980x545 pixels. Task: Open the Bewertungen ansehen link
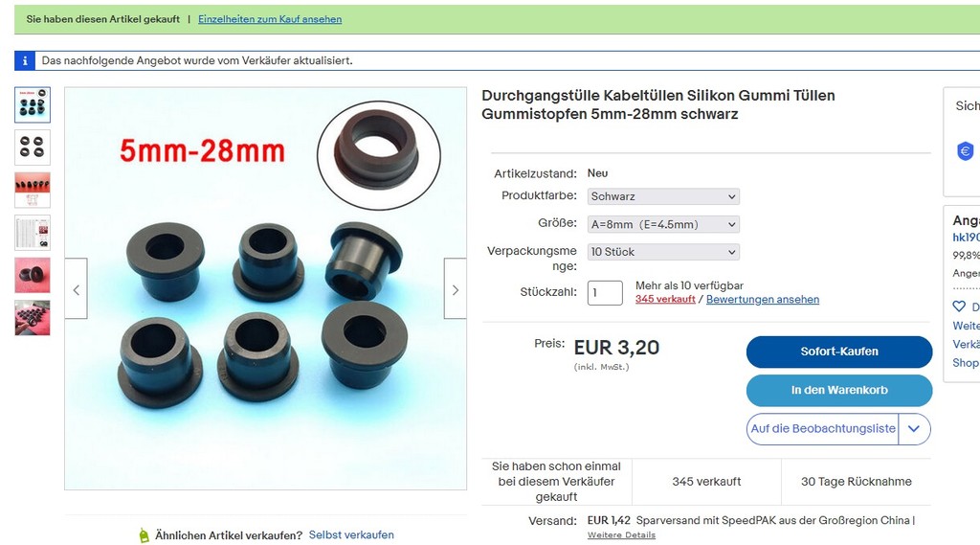(763, 299)
